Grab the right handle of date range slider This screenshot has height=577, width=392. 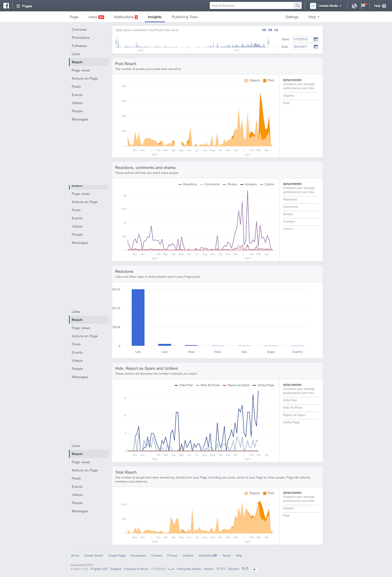click(268, 42)
